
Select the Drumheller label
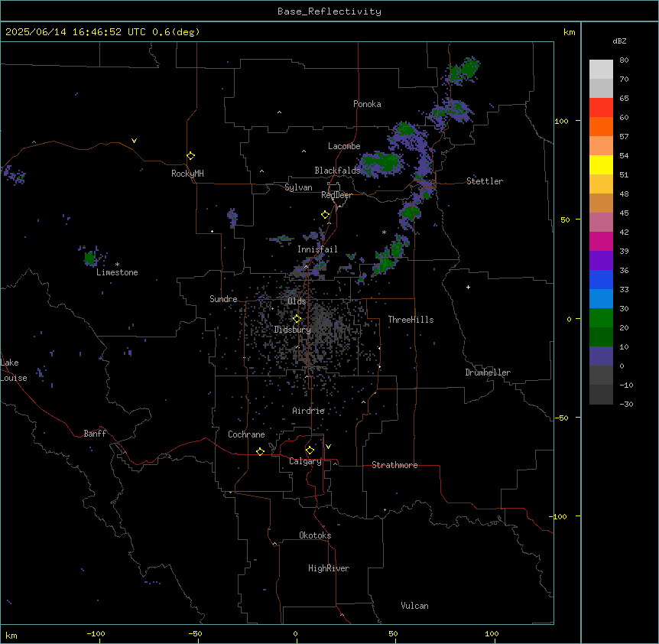coord(488,372)
